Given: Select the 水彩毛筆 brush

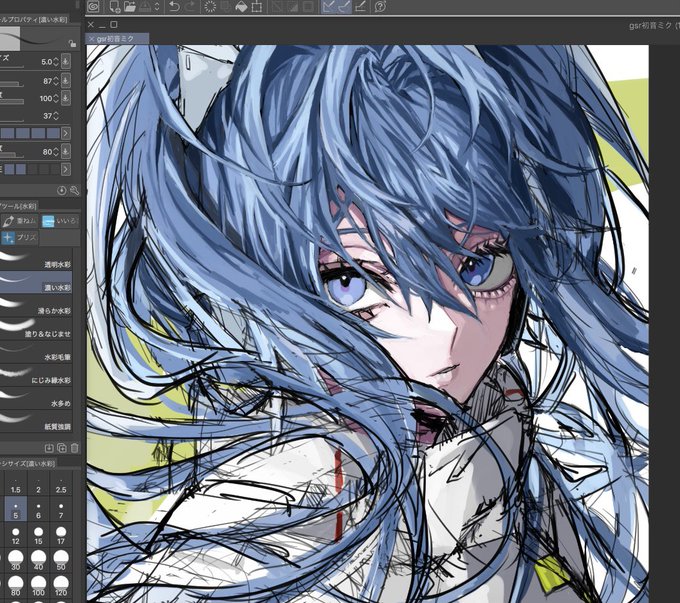Looking at the screenshot, I should (36, 352).
